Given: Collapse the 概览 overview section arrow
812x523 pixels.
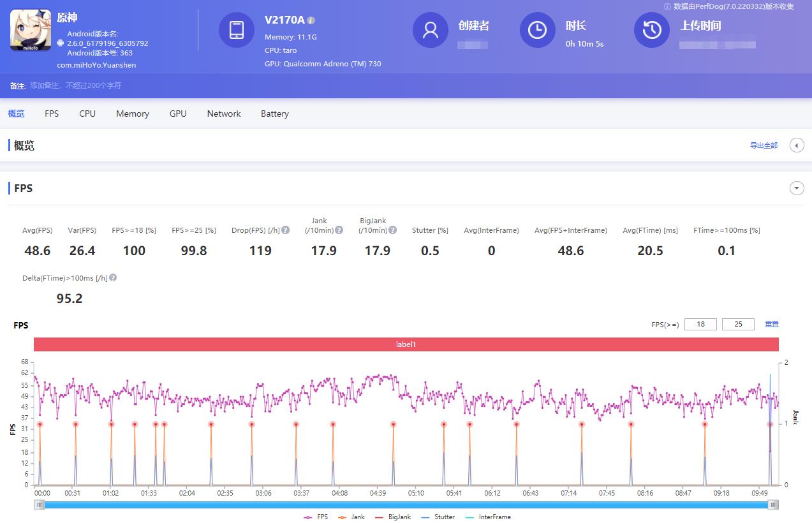Looking at the screenshot, I should point(797,145).
